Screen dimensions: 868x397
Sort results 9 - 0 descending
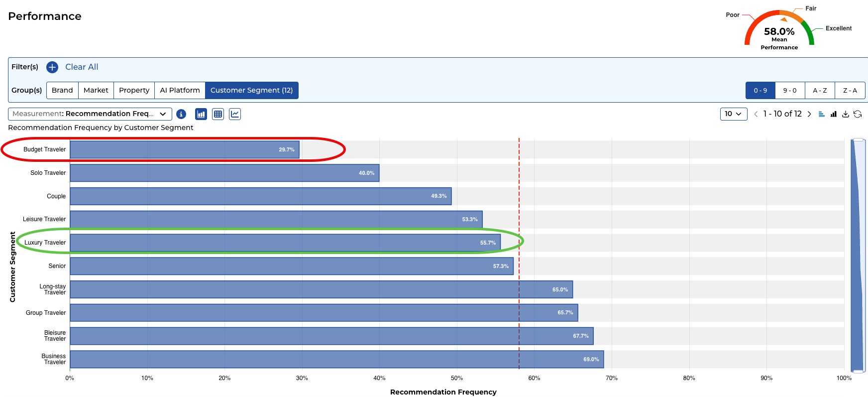click(790, 91)
